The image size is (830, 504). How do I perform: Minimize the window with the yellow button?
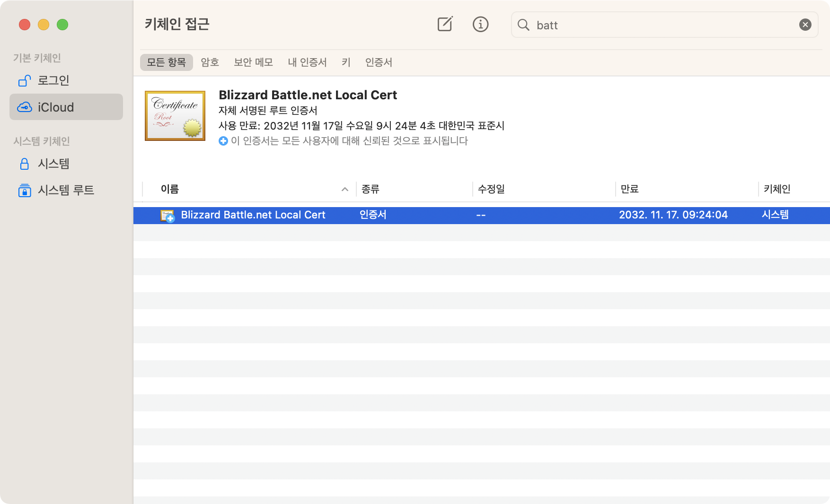[44, 25]
